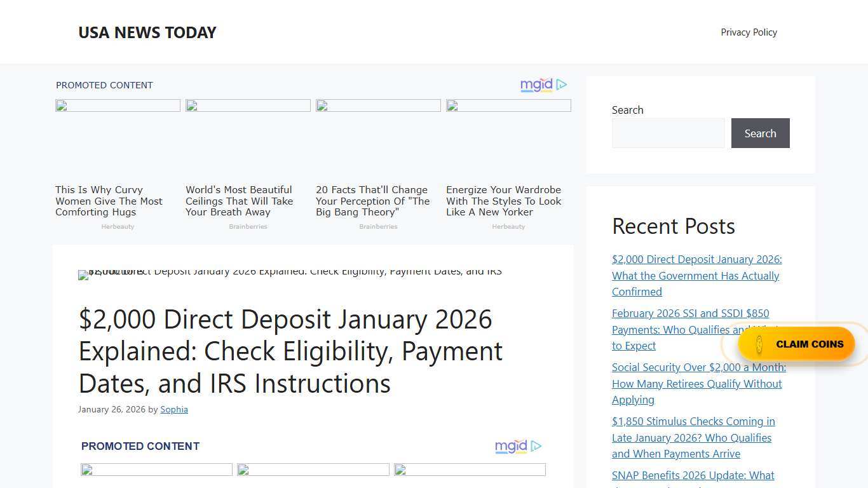
Task: Click inside the Search text field
Action: coord(668,133)
